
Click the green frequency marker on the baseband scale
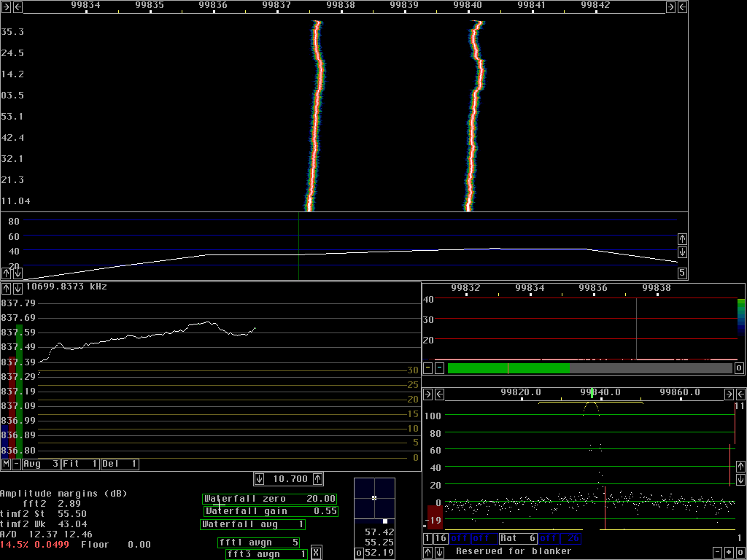pyautogui.click(x=592, y=393)
